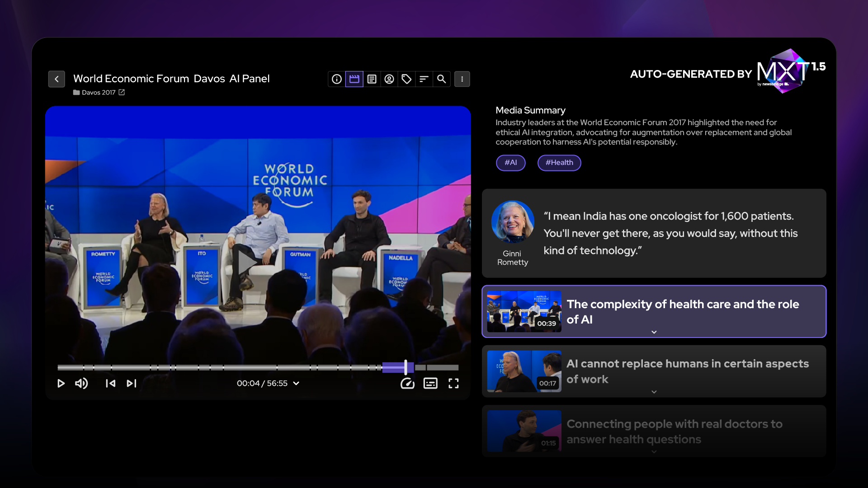Open the transcript document icon
The image size is (868, 488).
[x=372, y=79]
